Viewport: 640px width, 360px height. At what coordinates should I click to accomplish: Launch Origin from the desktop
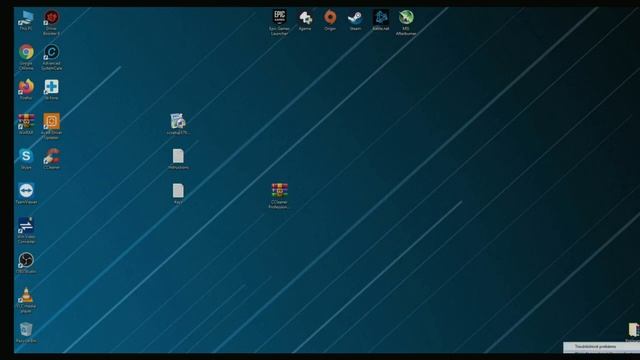(x=330, y=20)
